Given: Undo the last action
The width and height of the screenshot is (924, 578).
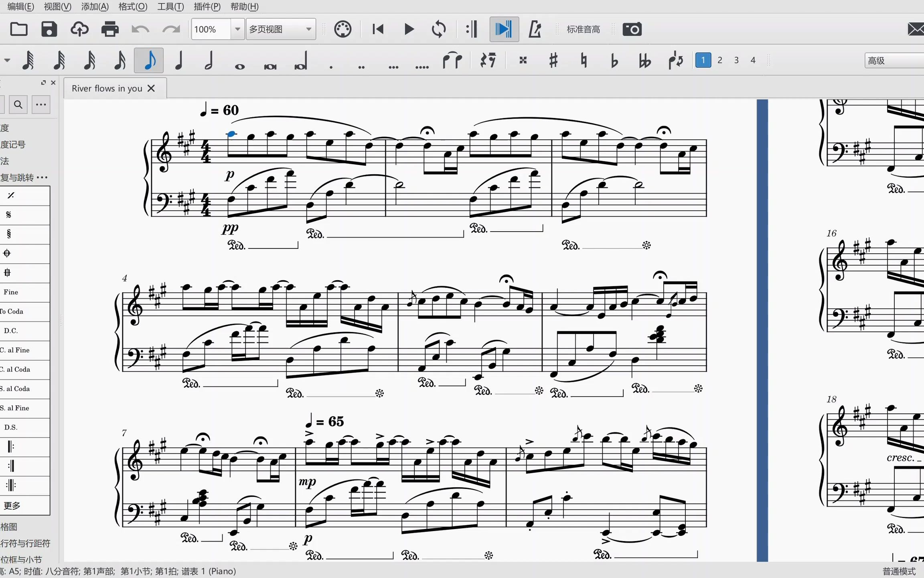Looking at the screenshot, I should point(140,29).
